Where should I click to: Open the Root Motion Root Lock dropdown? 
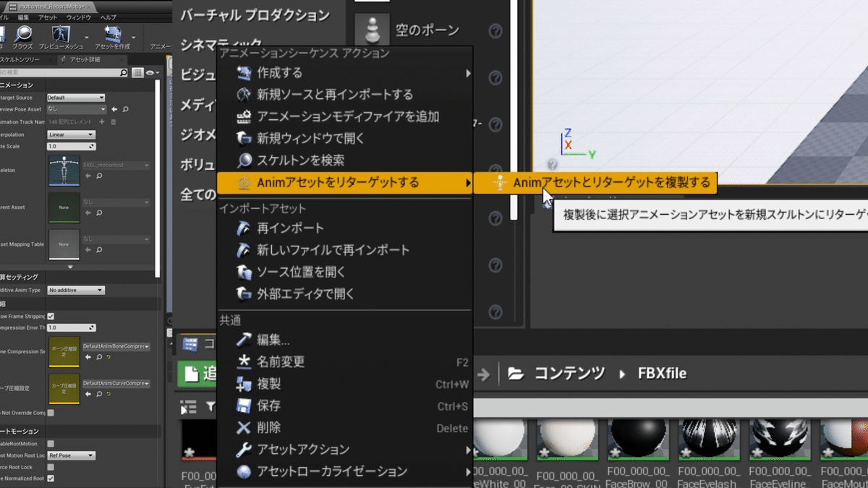(x=70, y=454)
